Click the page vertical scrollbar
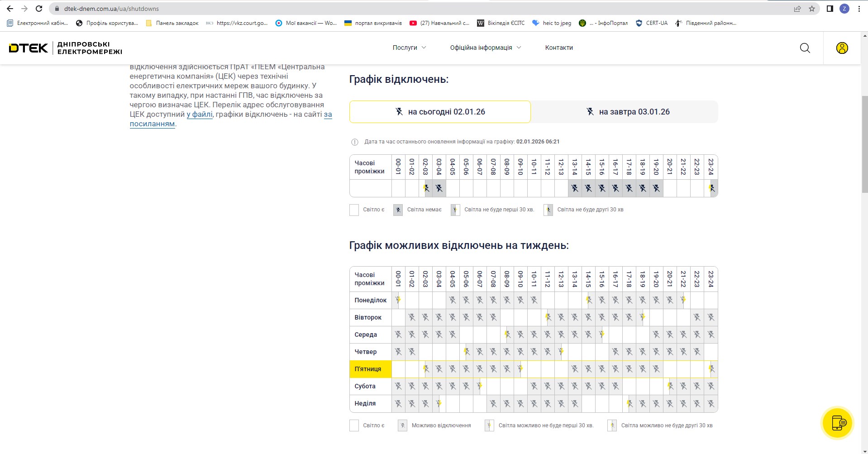 click(x=864, y=145)
